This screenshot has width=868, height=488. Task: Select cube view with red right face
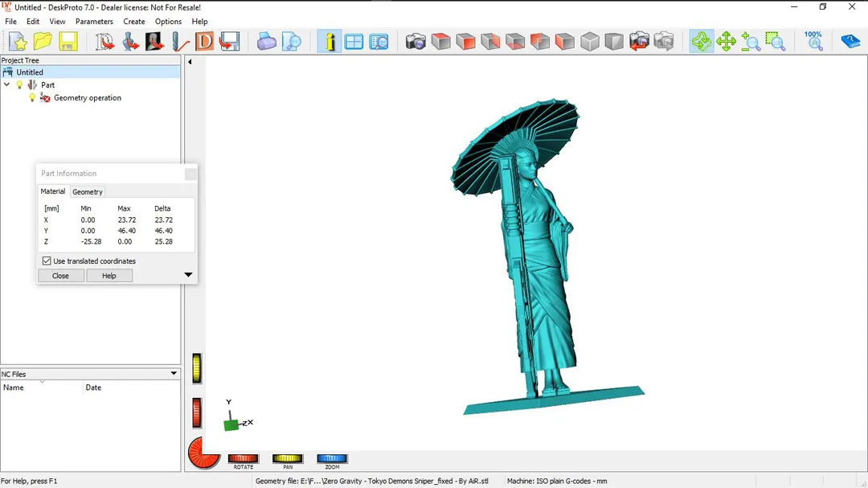(490, 42)
